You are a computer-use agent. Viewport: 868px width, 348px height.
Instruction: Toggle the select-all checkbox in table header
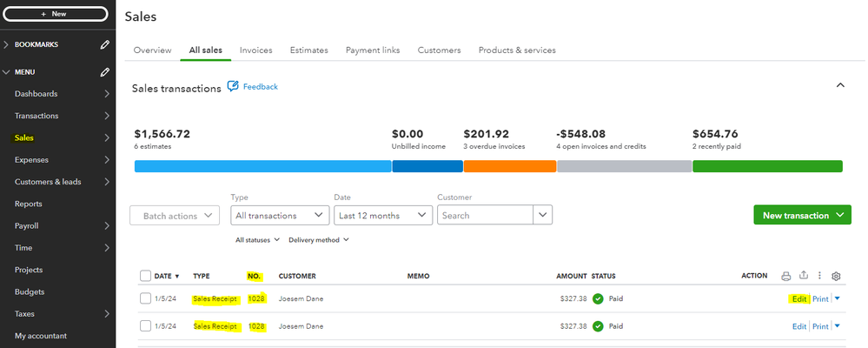click(x=145, y=277)
